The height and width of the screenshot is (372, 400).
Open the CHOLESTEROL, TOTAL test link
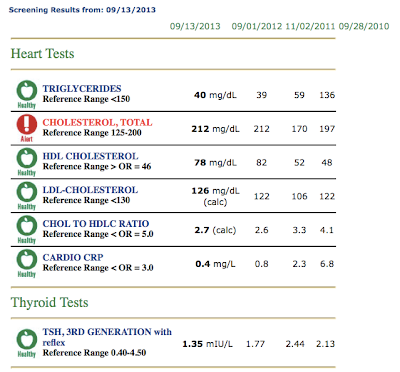click(x=97, y=122)
